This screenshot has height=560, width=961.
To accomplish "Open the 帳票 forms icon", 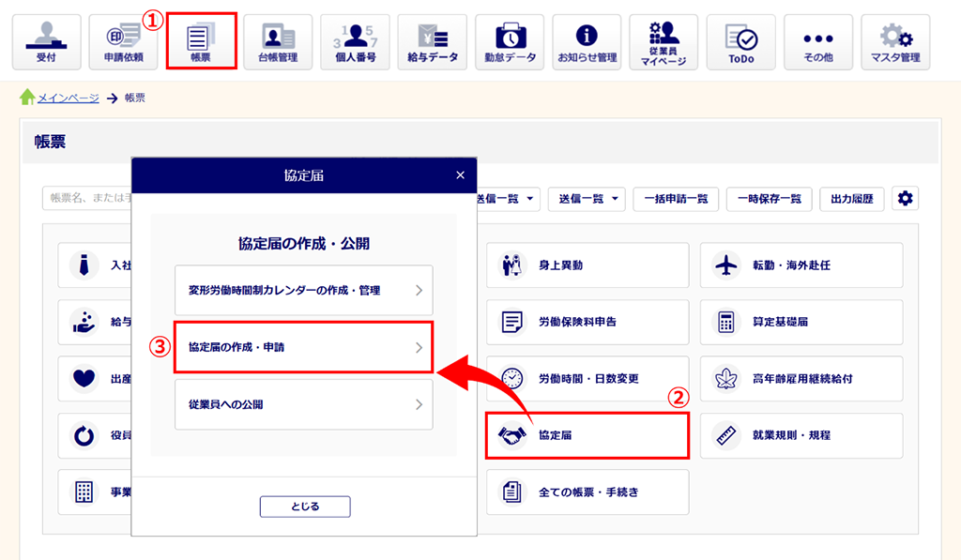I will [201, 41].
